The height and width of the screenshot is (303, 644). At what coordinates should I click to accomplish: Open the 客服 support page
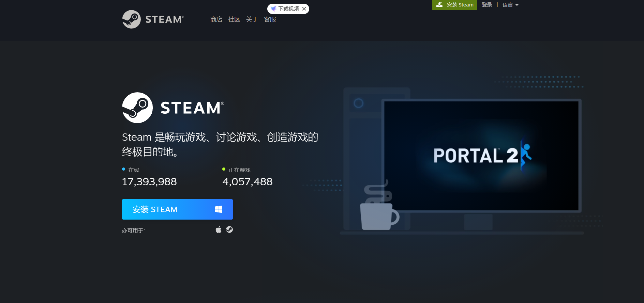[270, 19]
